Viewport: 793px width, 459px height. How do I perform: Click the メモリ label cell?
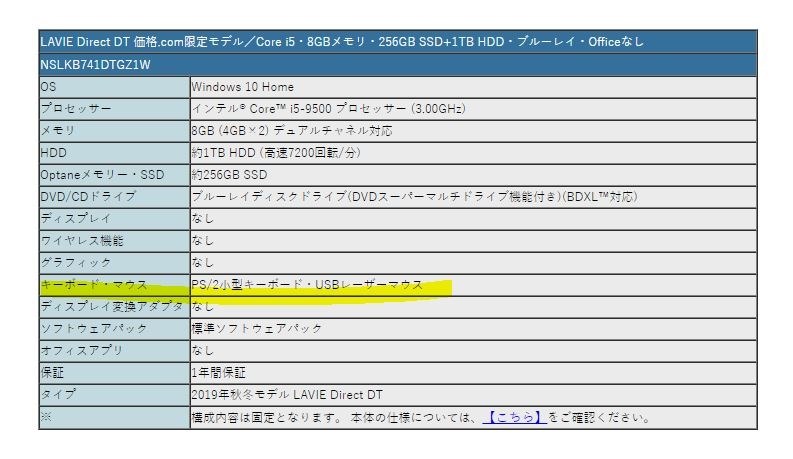tap(114, 131)
